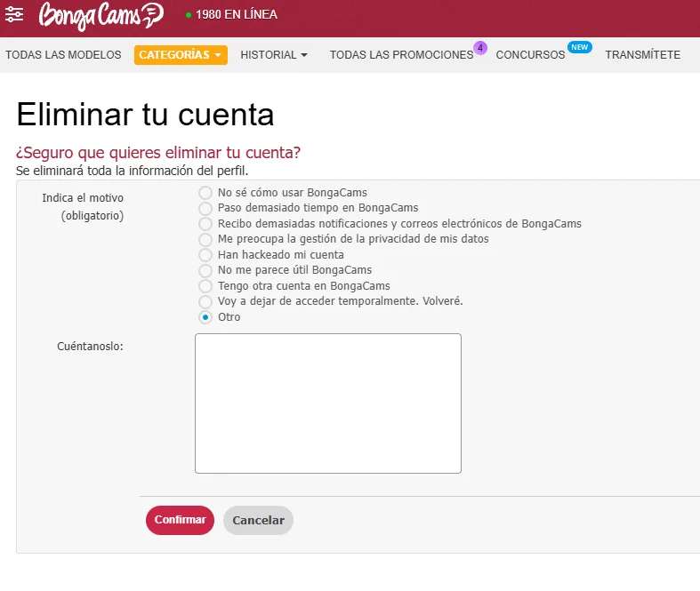Screen dimensions: 700x591
Task: Click the purple promotions badge showing 4
Action: [480, 48]
